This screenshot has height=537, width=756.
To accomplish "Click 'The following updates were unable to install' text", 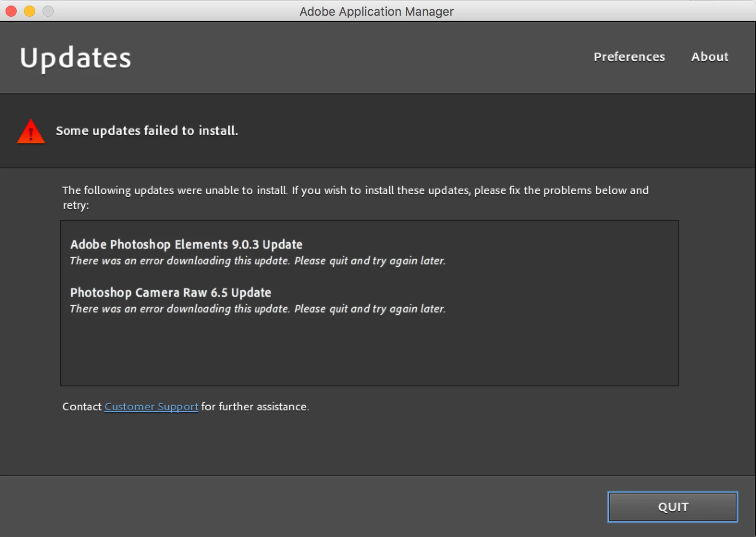I will [355, 197].
